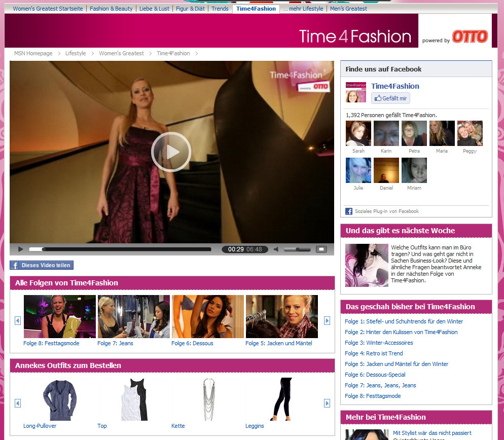Go to 'MSN Homepage' breadcrumb link

coord(33,53)
